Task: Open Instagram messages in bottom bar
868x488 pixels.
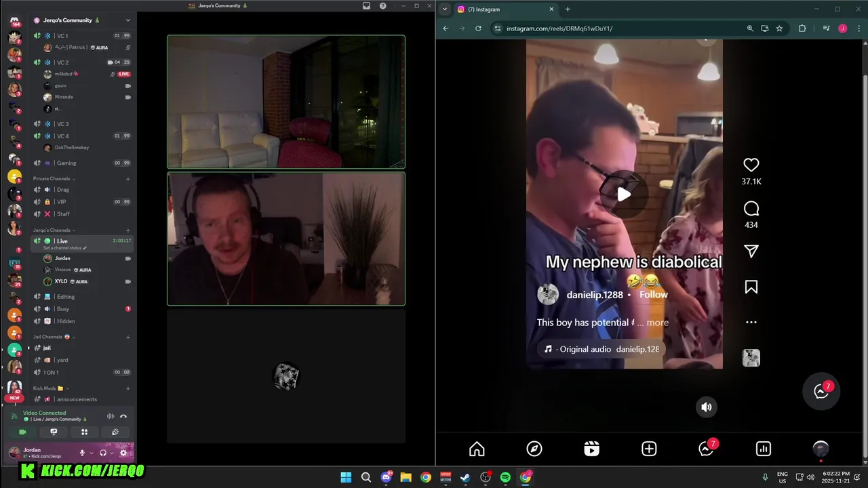Action: (706, 449)
